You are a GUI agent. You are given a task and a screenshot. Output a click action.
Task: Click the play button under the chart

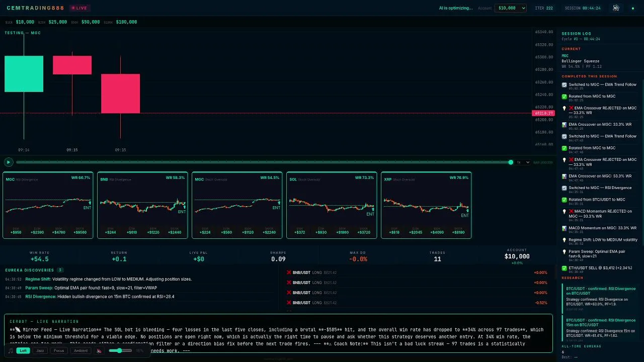tap(9, 162)
